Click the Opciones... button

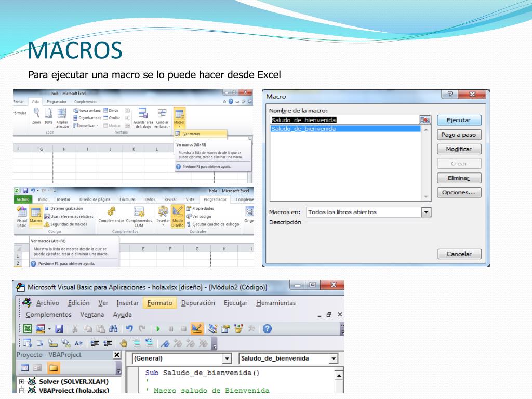(459, 192)
